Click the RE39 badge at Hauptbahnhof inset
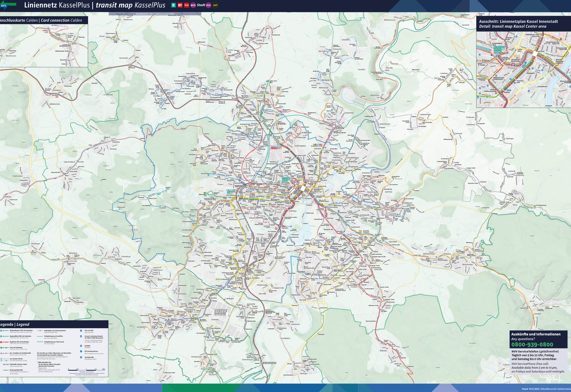The height and width of the screenshot is (392, 571). point(503,47)
